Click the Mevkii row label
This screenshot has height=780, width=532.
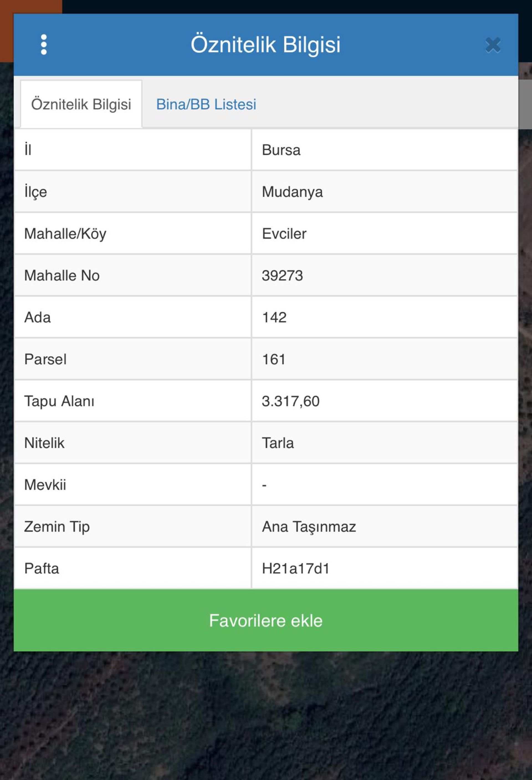[45, 485]
